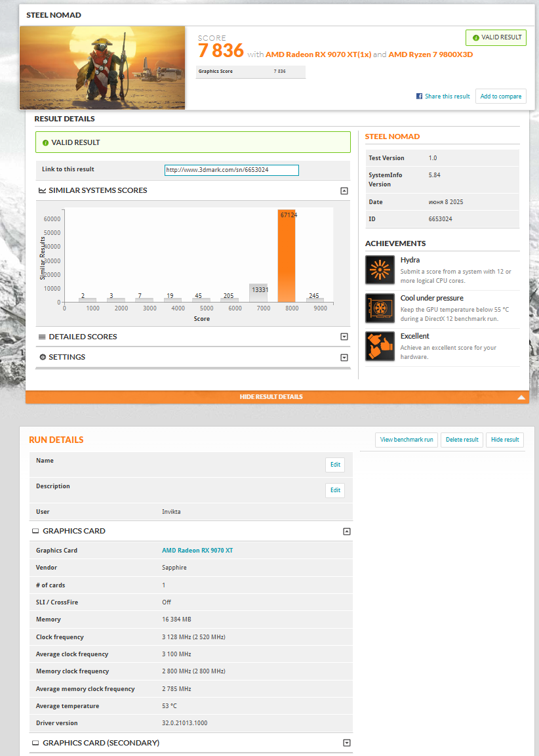Click Driver version 32.0.21013.1000
539x756 pixels.
click(185, 723)
